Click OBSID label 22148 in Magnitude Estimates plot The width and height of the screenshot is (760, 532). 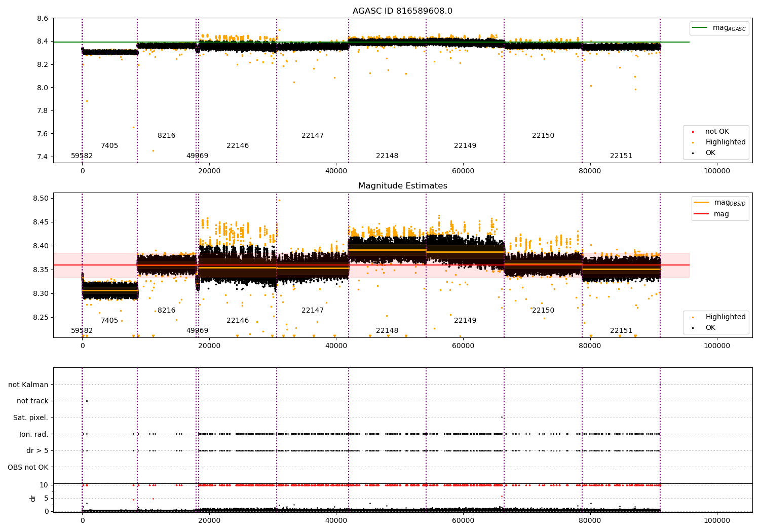coord(387,331)
